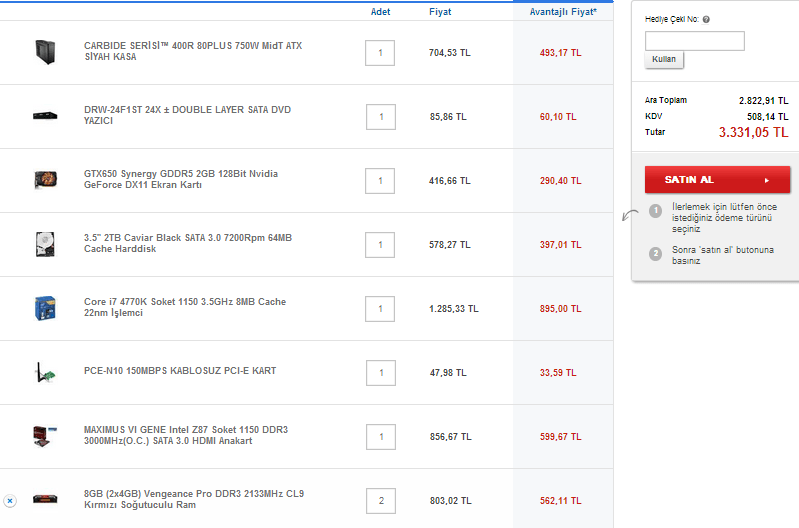Select the 47,98 TL price
Screen dimensions: 799x528
(448, 373)
